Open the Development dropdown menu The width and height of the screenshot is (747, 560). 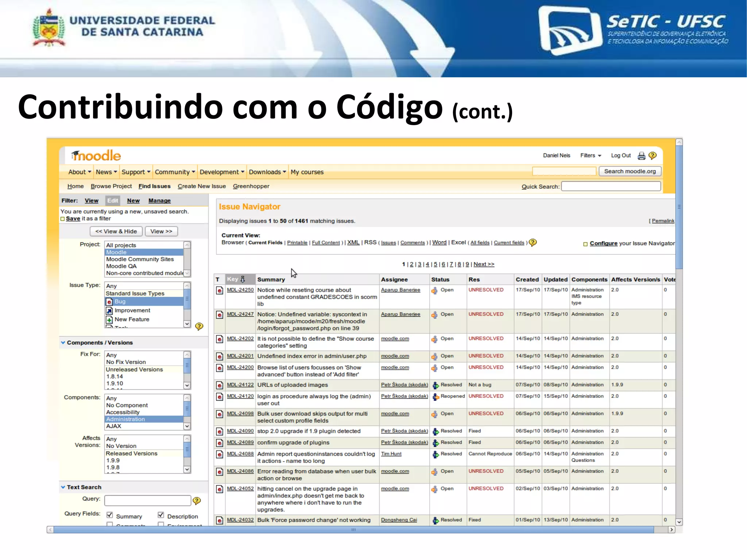point(222,172)
